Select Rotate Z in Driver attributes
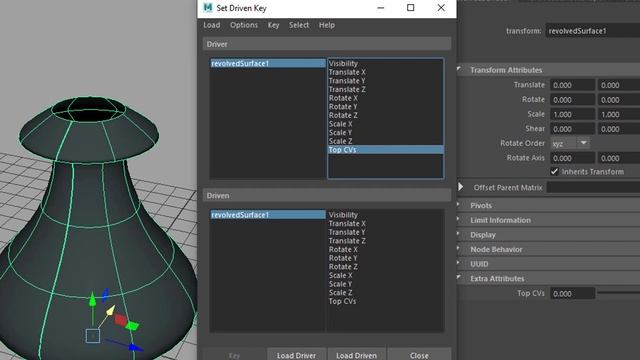Screen dimensions: 640x360 [x=343, y=115]
